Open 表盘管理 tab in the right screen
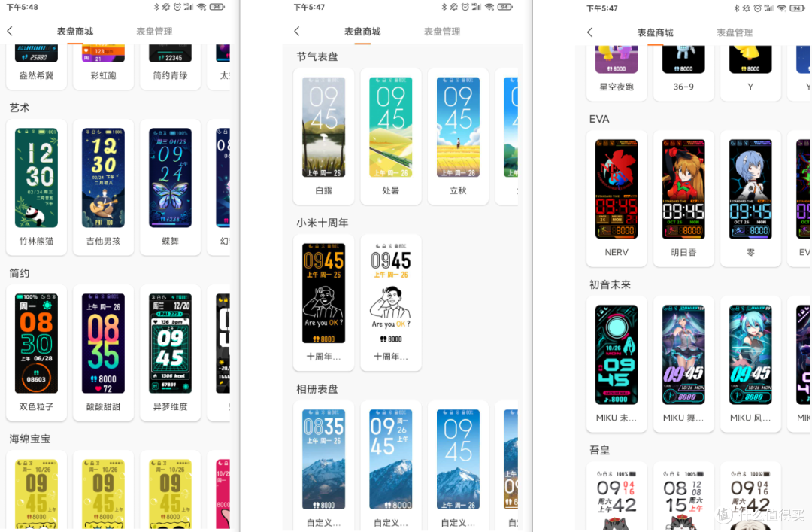 coord(735,32)
